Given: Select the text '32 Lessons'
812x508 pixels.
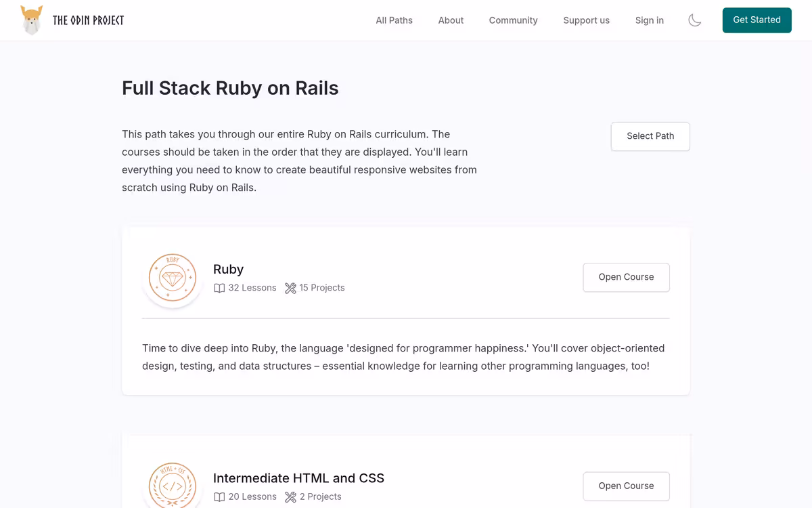Looking at the screenshot, I should pos(252,288).
